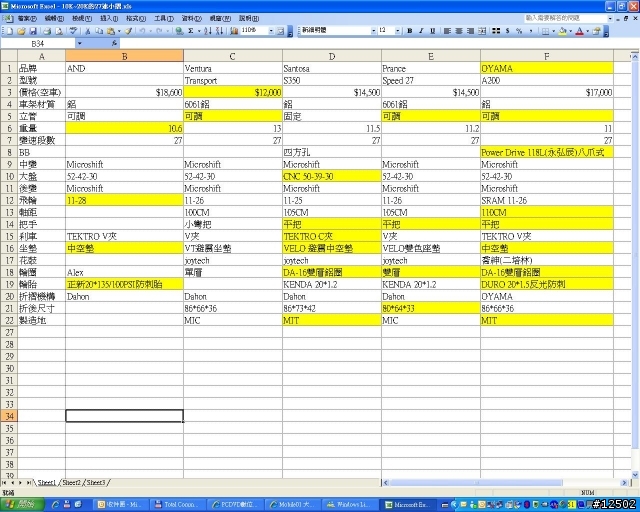The width and height of the screenshot is (640, 512).
Task: Click Select All corner button
Action: point(9,56)
